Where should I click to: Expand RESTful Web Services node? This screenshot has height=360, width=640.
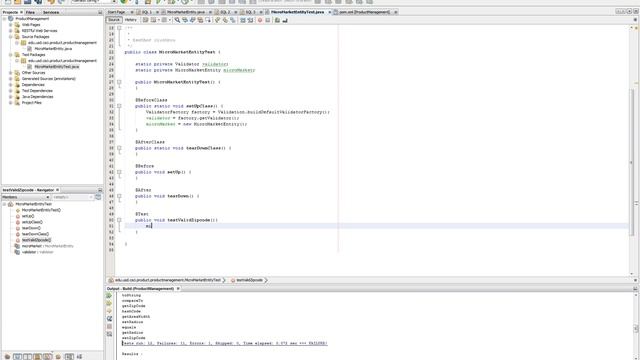pyautogui.click(x=11, y=31)
